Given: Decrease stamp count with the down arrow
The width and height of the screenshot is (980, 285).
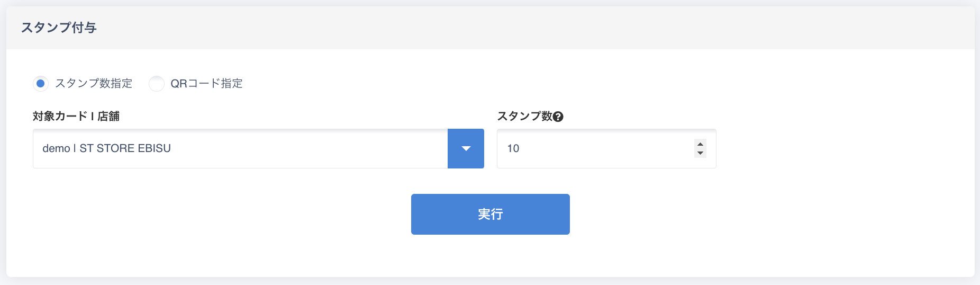Looking at the screenshot, I should (700, 153).
